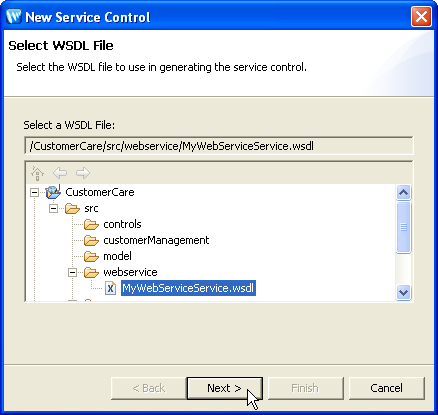Select MyWebServiceService.wsdl in the tree
This screenshot has height=415, width=438.
[188, 288]
